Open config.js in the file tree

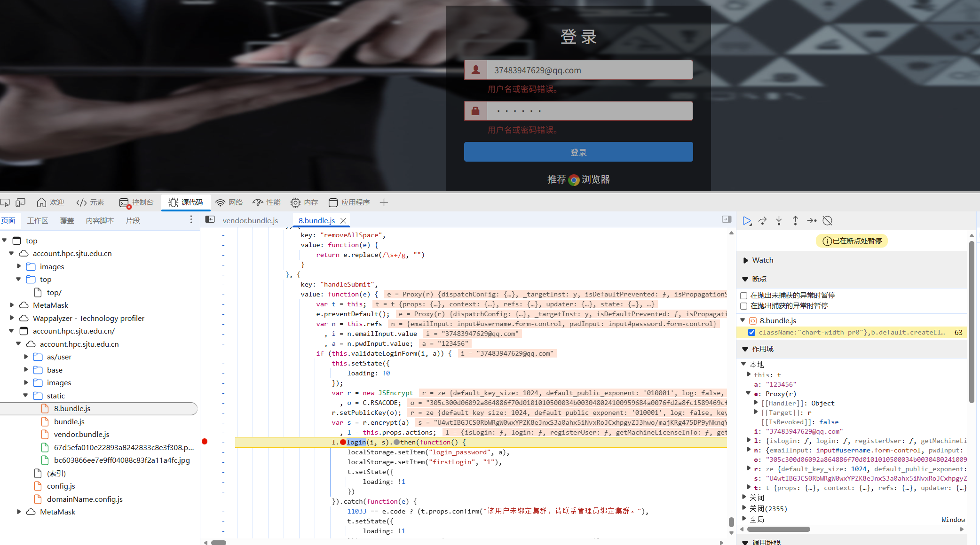[x=61, y=486]
